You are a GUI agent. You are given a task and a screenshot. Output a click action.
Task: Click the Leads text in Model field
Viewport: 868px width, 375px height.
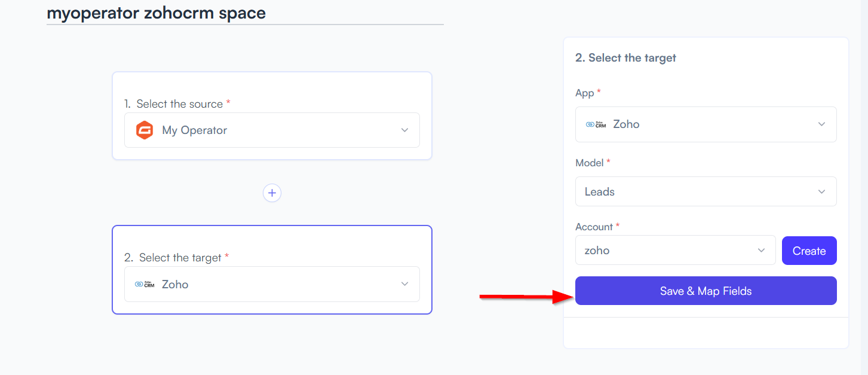point(600,192)
